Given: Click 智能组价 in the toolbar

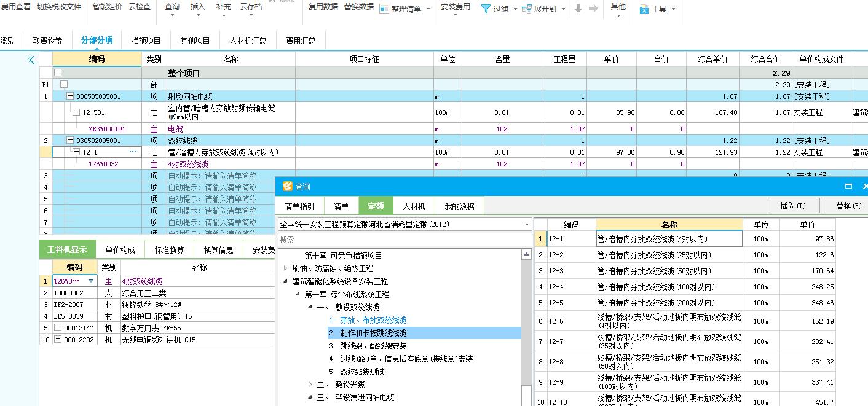Looking at the screenshot, I should tap(107, 7).
